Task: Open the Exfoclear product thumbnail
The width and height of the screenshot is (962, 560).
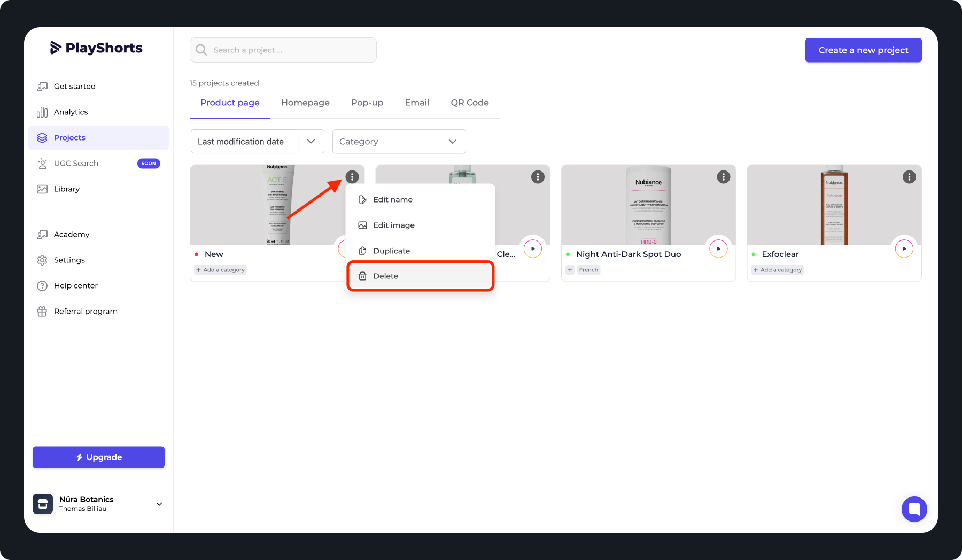Action: 834,205
